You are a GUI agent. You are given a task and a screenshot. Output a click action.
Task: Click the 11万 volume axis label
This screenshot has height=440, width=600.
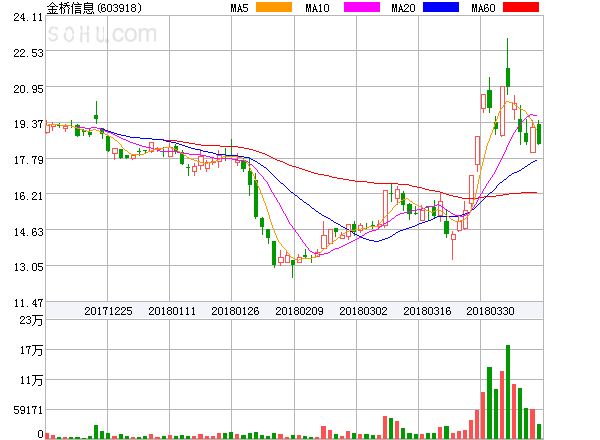31,380
